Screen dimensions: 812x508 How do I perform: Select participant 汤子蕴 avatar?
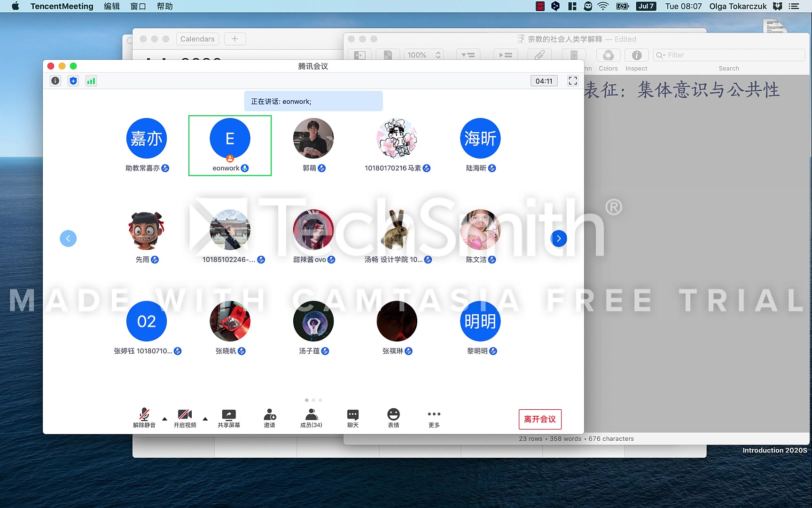(x=313, y=321)
